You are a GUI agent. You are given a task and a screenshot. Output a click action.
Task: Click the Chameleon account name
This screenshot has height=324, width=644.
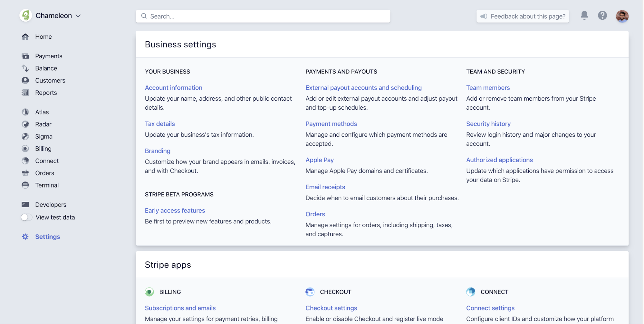54,15
